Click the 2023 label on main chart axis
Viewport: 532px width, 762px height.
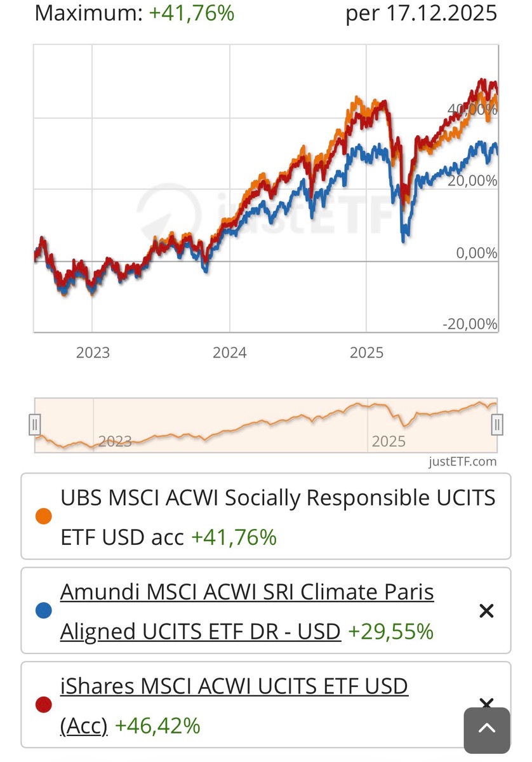click(93, 352)
